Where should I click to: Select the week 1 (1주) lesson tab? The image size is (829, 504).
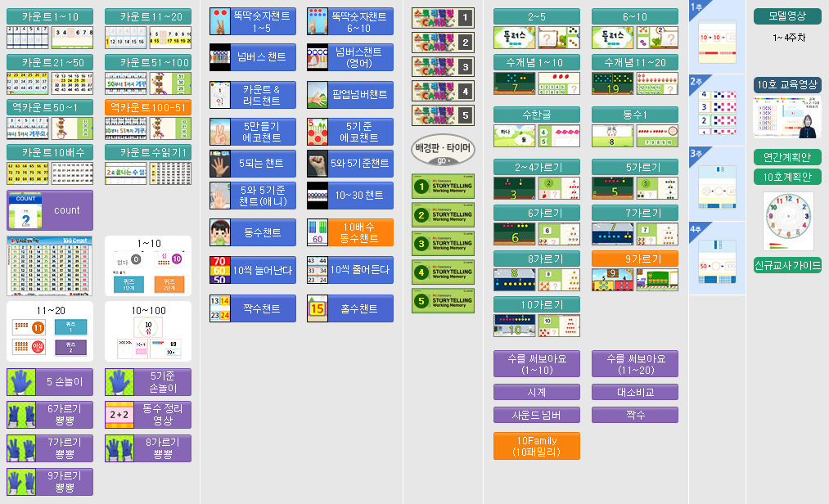pyautogui.click(x=717, y=37)
